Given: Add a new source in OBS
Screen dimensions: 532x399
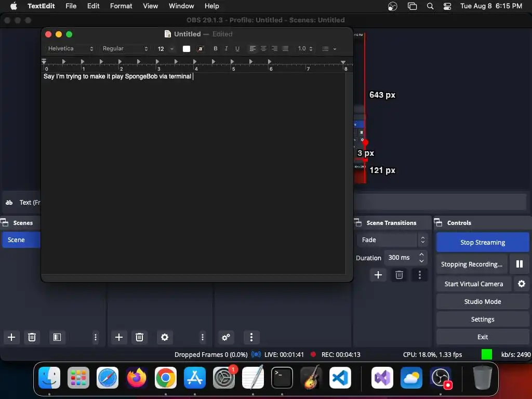Looking at the screenshot, I should tap(119, 337).
